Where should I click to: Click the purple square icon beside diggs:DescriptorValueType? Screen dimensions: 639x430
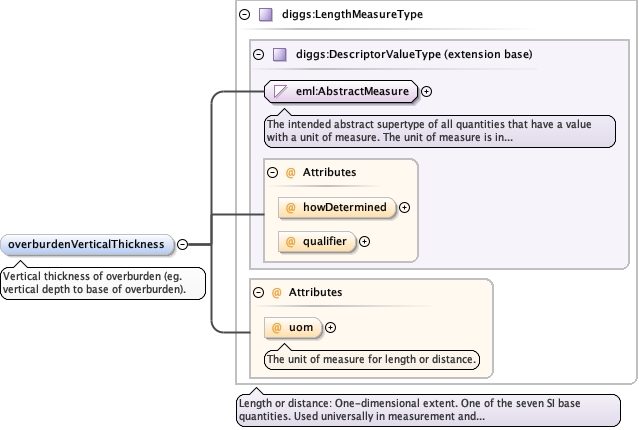(280, 54)
